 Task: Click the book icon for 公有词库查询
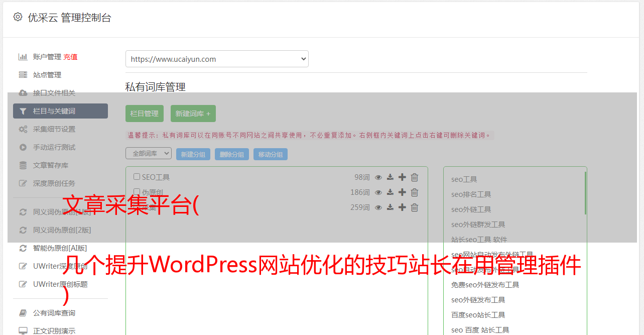23,313
